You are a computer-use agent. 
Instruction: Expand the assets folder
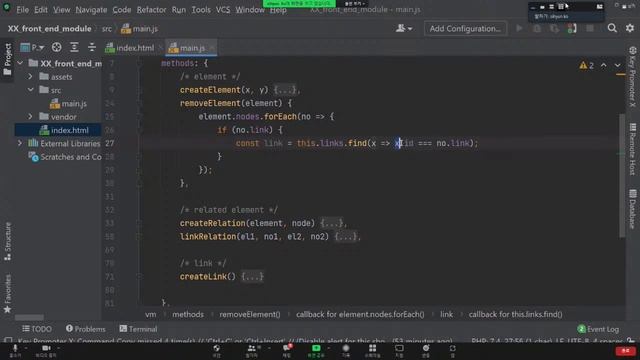(30, 76)
